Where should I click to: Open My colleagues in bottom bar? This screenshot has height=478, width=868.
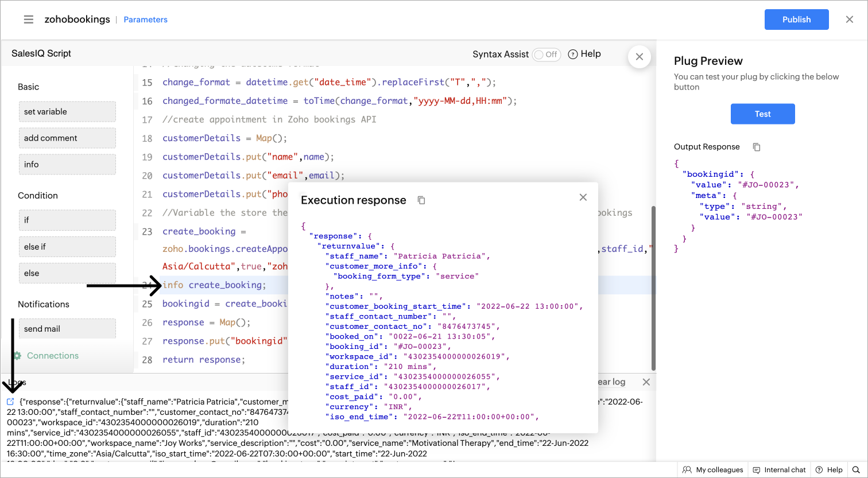pos(713,469)
